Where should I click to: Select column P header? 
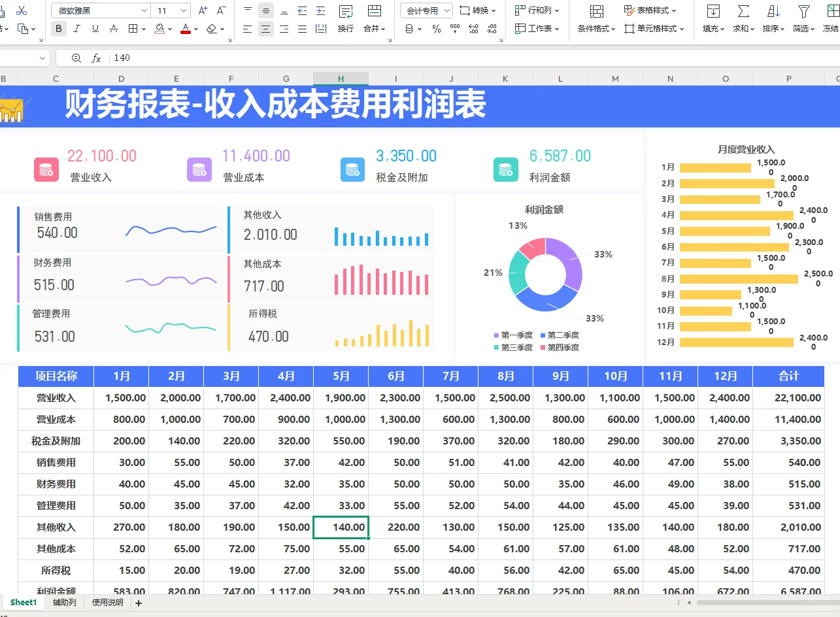click(789, 78)
